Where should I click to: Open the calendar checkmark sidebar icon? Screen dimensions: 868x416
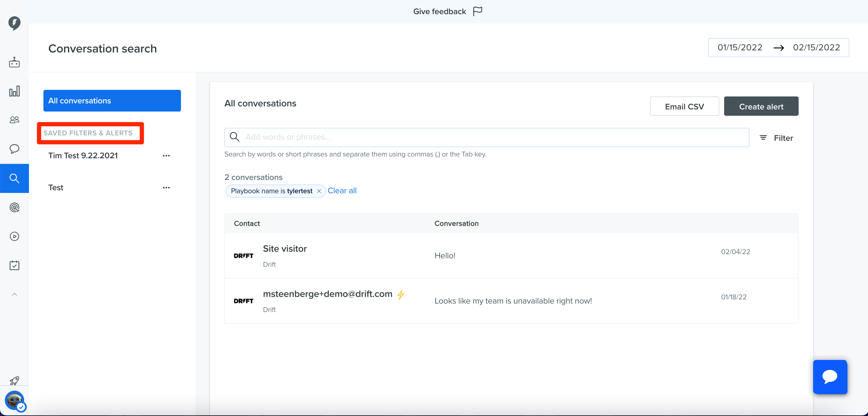[x=14, y=265]
